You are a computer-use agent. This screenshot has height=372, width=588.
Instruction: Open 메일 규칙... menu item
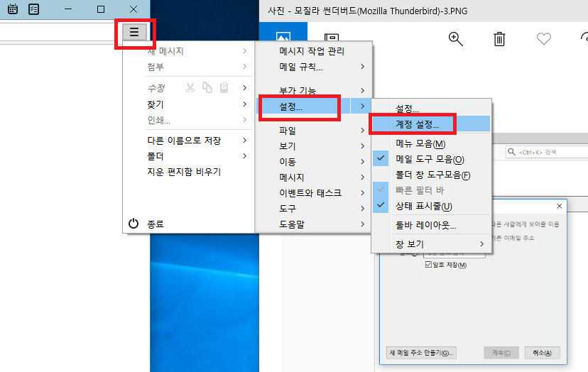pos(301,67)
